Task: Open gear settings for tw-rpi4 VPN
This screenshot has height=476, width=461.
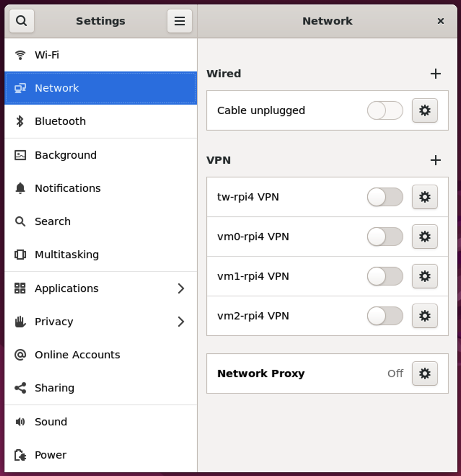Action: point(425,197)
